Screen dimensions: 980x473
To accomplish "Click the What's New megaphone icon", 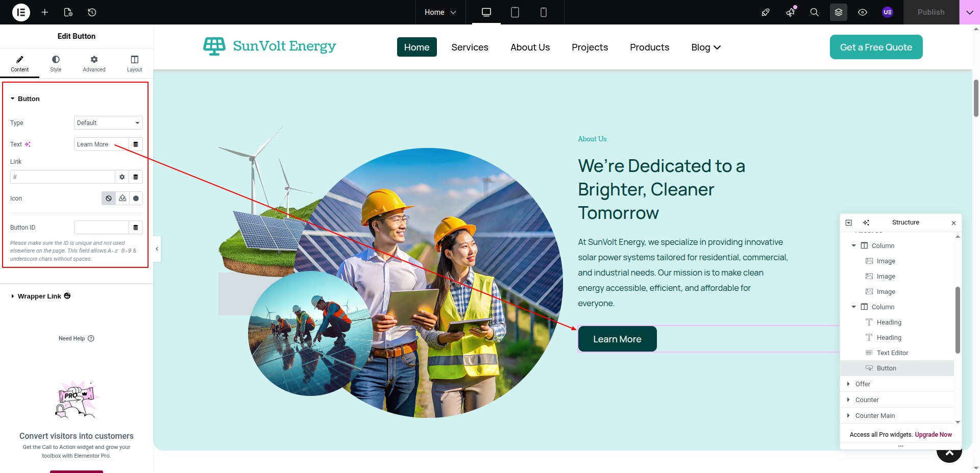I will (x=791, y=12).
